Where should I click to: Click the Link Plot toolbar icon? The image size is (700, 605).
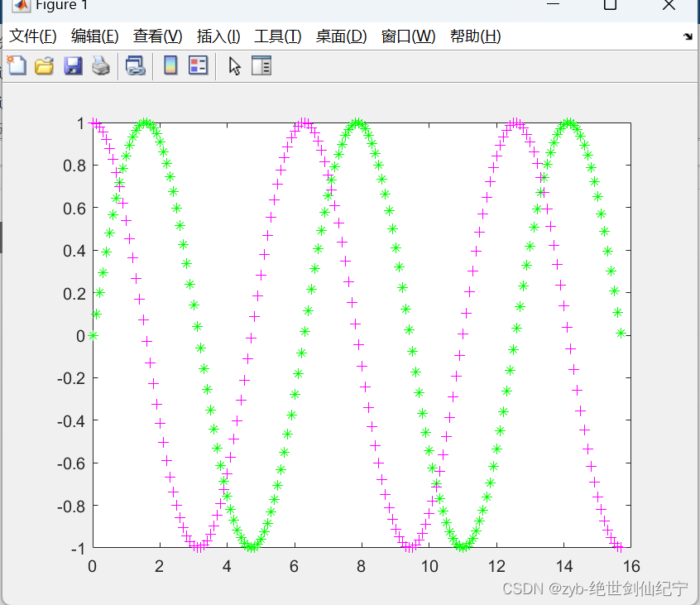coord(135,65)
